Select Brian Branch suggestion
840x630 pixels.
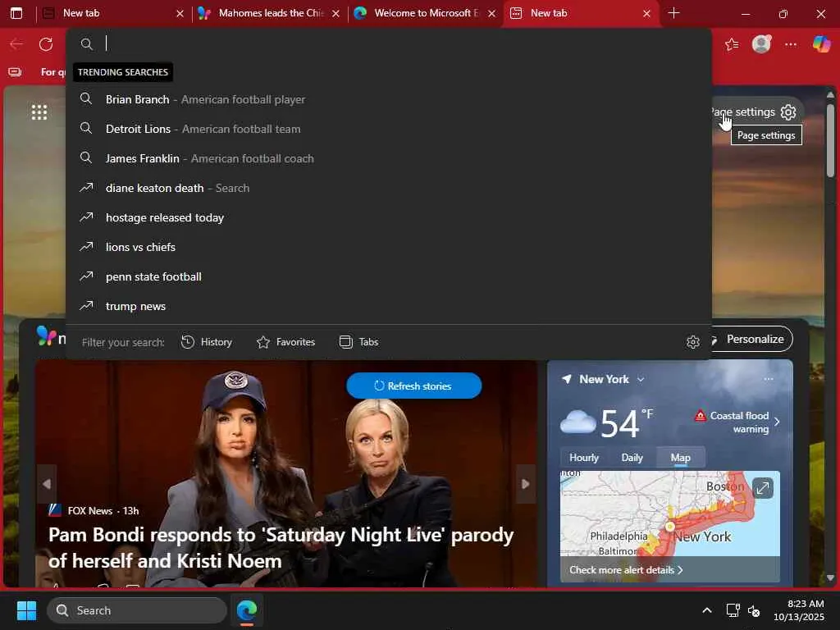point(389,99)
